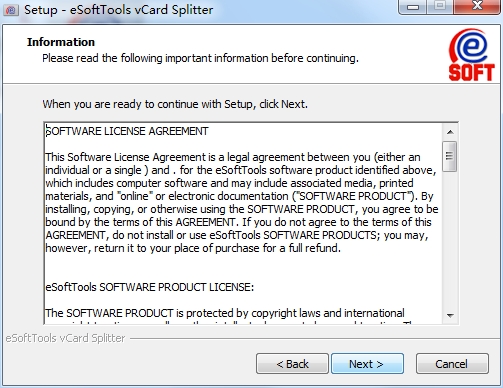This screenshot has height=388, width=503.
Task: Click the SOFTWARE LICENSE AGREEMENT heading line
Action: pyautogui.click(x=127, y=131)
